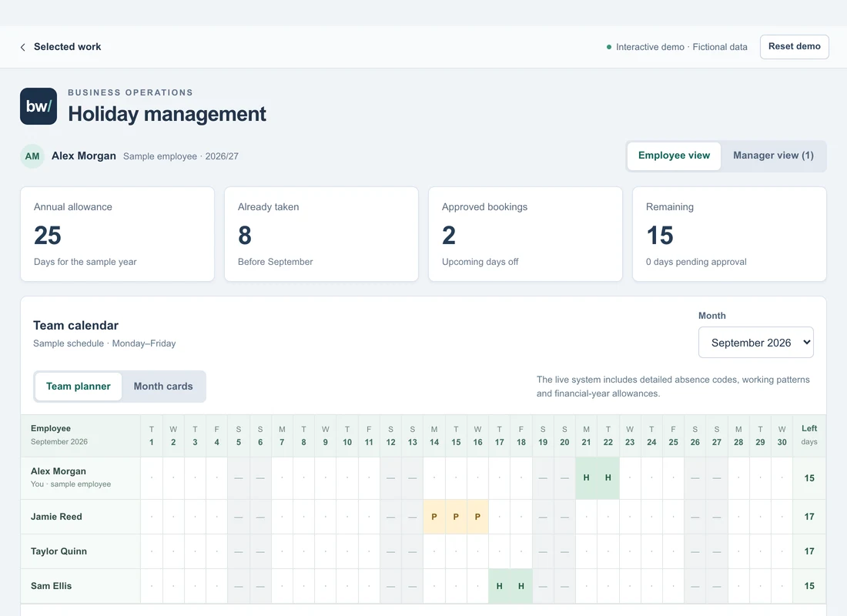Click the Team calendar heading
The height and width of the screenshot is (616, 847).
(x=75, y=325)
